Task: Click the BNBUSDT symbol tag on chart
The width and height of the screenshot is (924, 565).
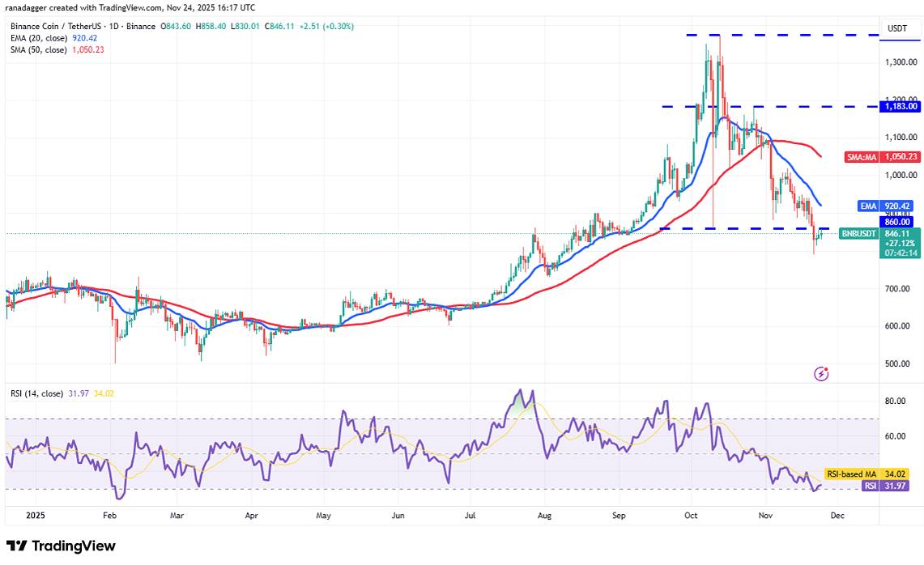Action: click(858, 233)
